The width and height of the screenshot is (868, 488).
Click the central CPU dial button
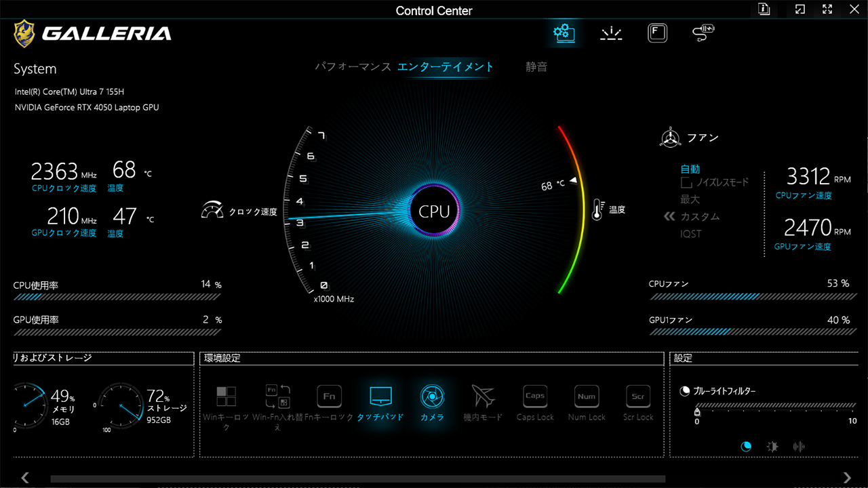pyautogui.click(x=435, y=211)
